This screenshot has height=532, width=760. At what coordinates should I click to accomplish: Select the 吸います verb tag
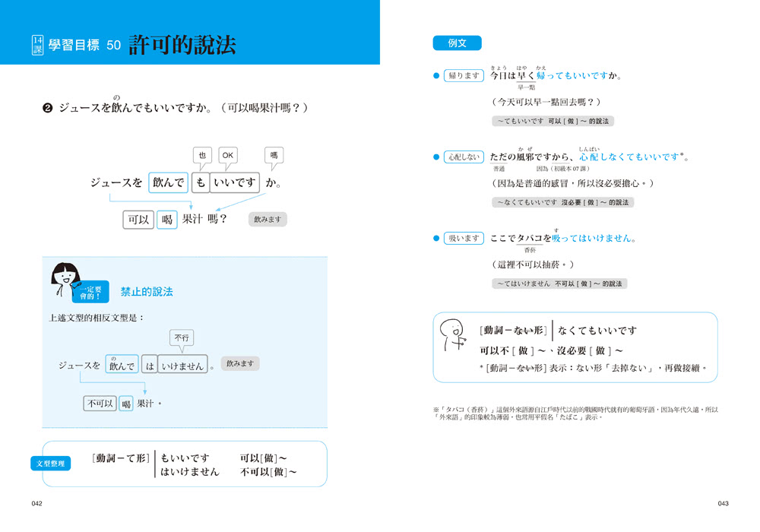(x=464, y=238)
